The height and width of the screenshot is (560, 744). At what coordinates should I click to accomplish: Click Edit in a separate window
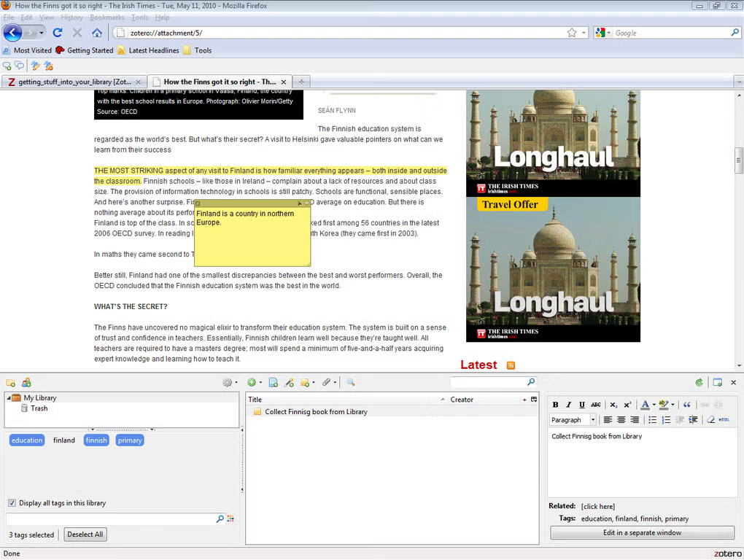642,533
